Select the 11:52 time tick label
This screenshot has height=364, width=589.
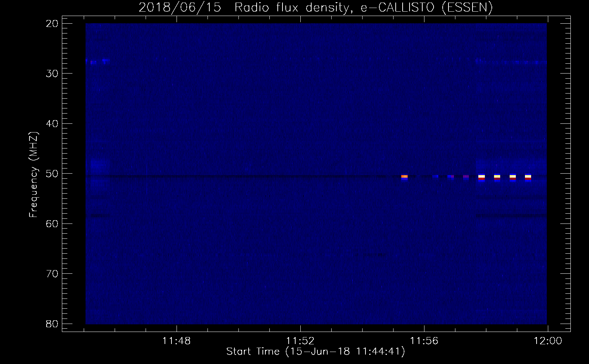point(300,341)
